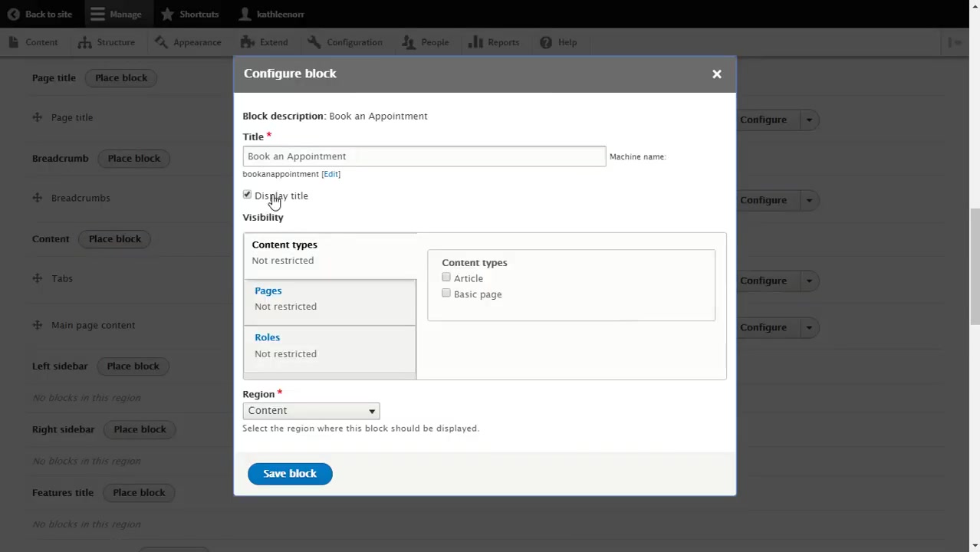Open the kathleenorr user account icon
Image resolution: width=980 pixels, height=552 pixels.
pos(244,14)
